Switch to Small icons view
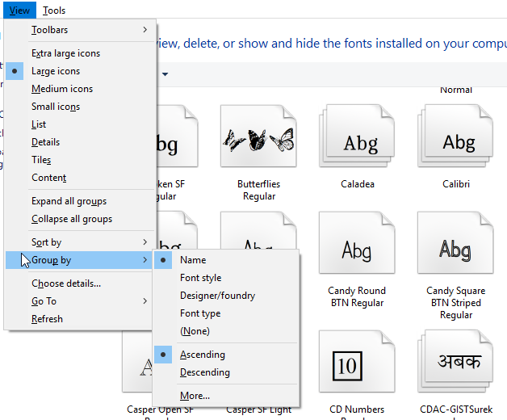507x420 pixels. click(x=79, y=107)
